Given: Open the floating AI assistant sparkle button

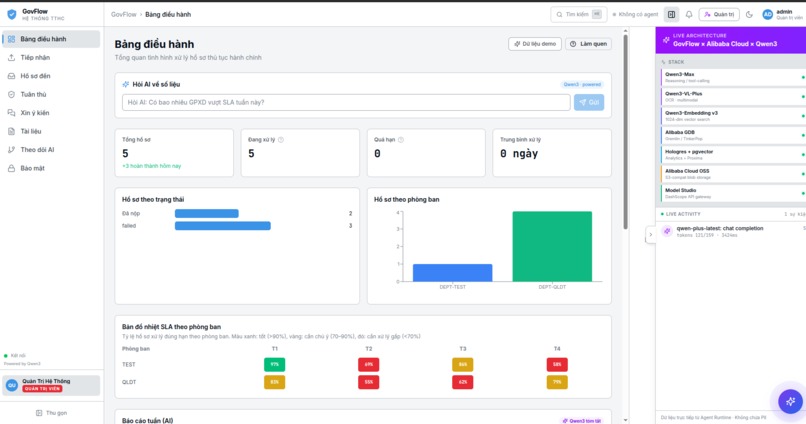Looking at the screenshot, I should (790, 401).
